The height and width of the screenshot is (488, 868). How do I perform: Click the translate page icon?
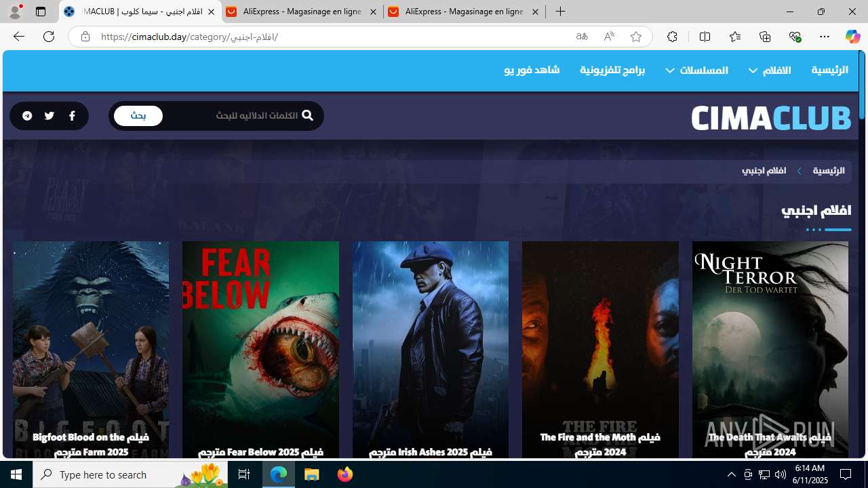point(582,37)
